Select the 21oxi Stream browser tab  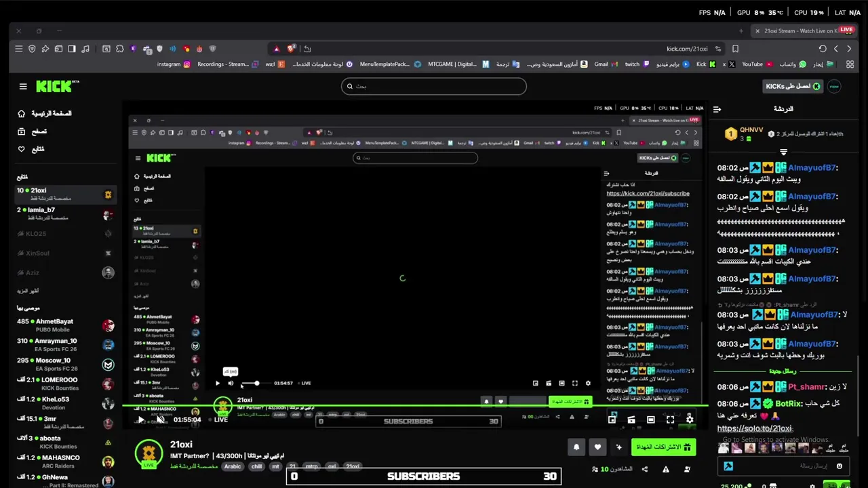click(802, 30)
